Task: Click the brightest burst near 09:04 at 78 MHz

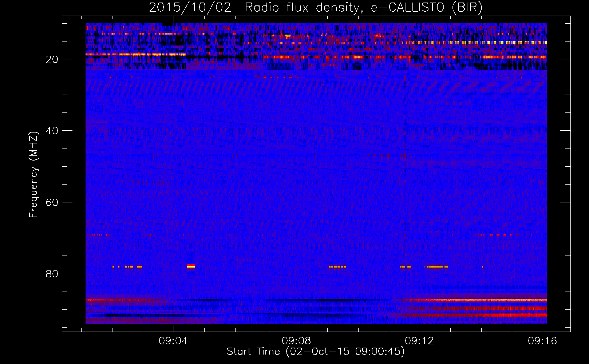Action: [191, 266]
